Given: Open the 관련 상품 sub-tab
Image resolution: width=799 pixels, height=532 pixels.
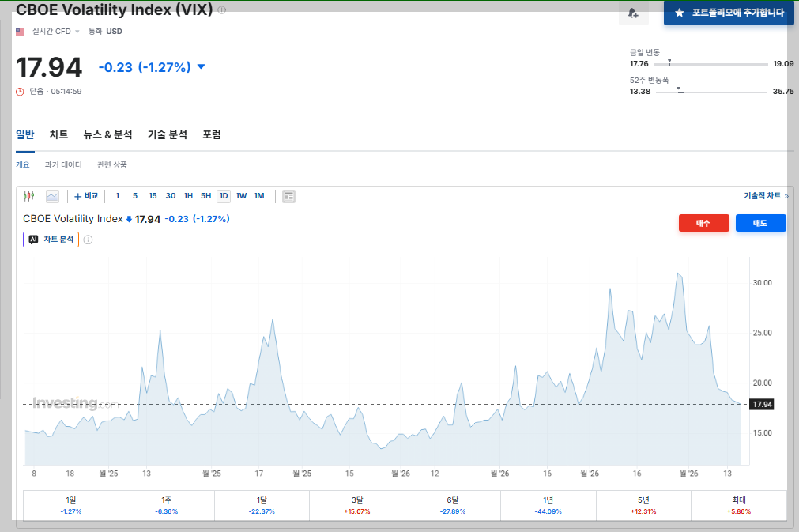Looking at the screenshot, I should (112, 164).
